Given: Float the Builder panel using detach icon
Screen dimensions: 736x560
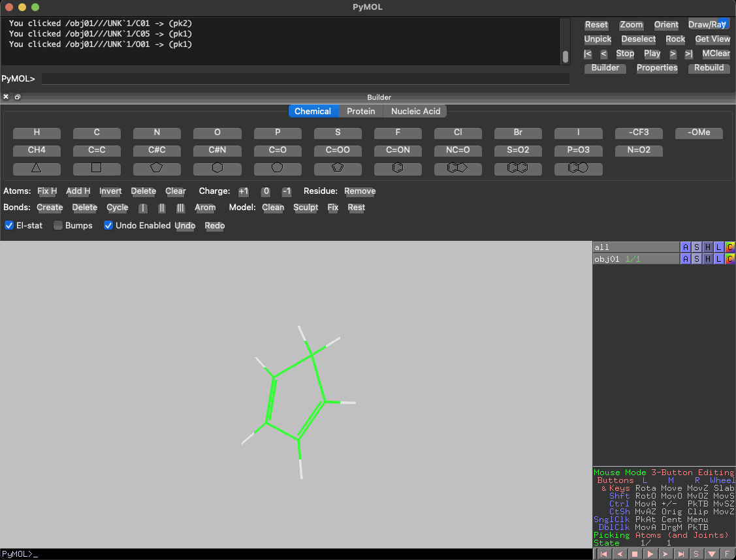Looking at the screenshot, I should click(18, 97).
